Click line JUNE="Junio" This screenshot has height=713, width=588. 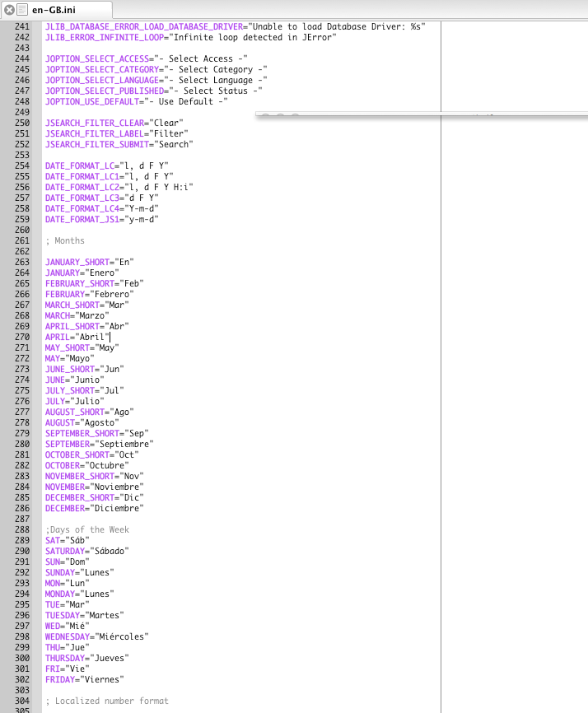[x=75, y=380]
